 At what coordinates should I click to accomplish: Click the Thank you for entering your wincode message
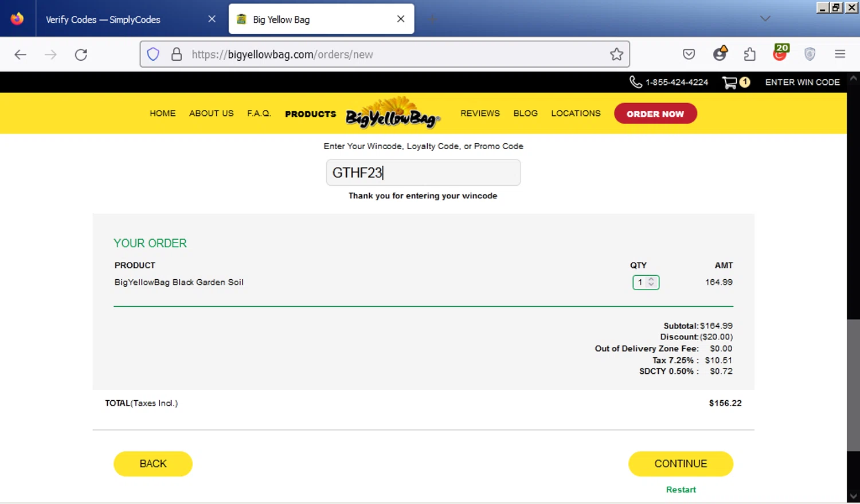423,196
